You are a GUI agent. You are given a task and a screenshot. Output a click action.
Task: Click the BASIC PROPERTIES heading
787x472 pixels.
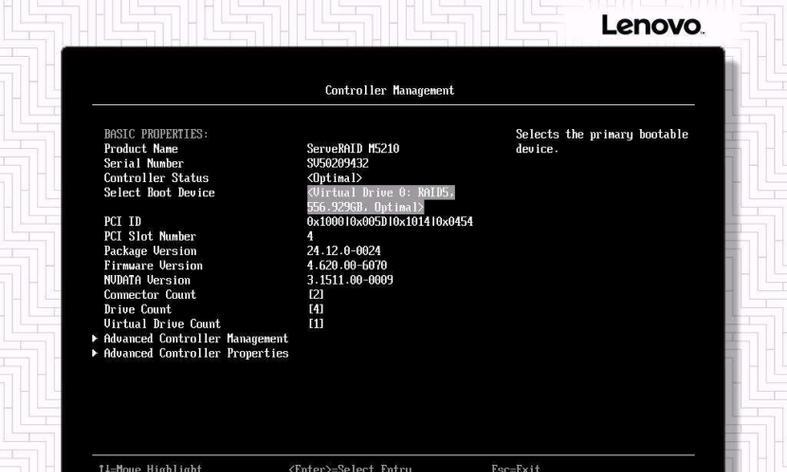tap(156, 135)
